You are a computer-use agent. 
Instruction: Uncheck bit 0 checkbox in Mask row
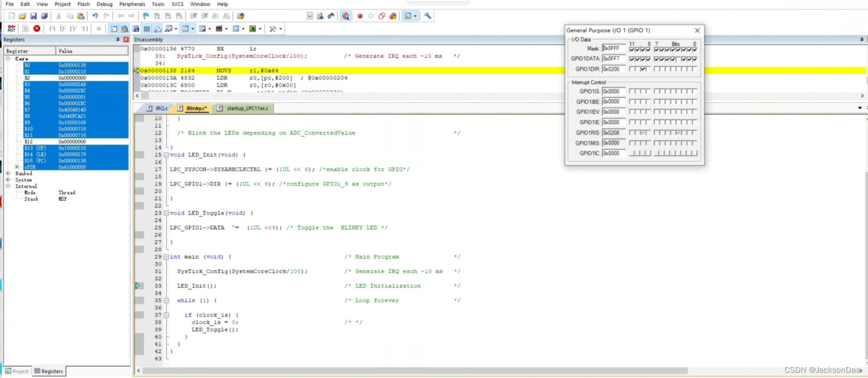(695, 50)
